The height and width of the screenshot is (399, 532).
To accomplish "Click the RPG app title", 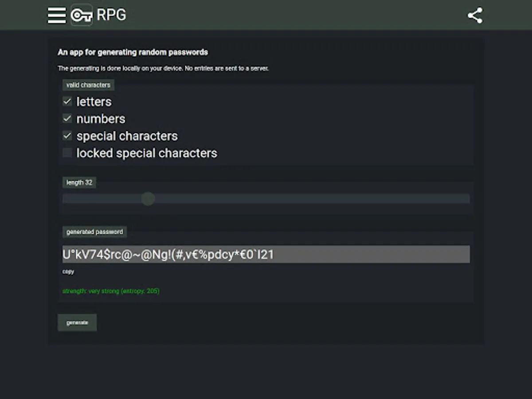I will point(111,15).
